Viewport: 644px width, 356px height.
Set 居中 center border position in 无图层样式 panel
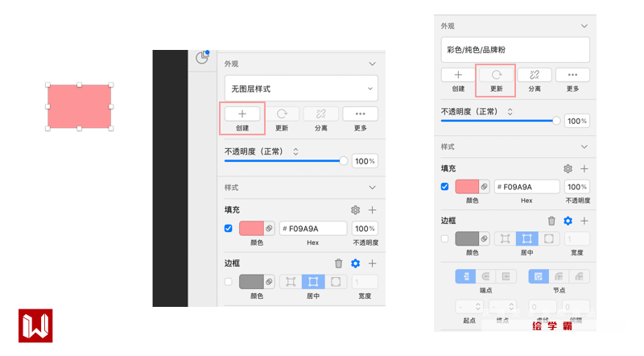(313, 282)
